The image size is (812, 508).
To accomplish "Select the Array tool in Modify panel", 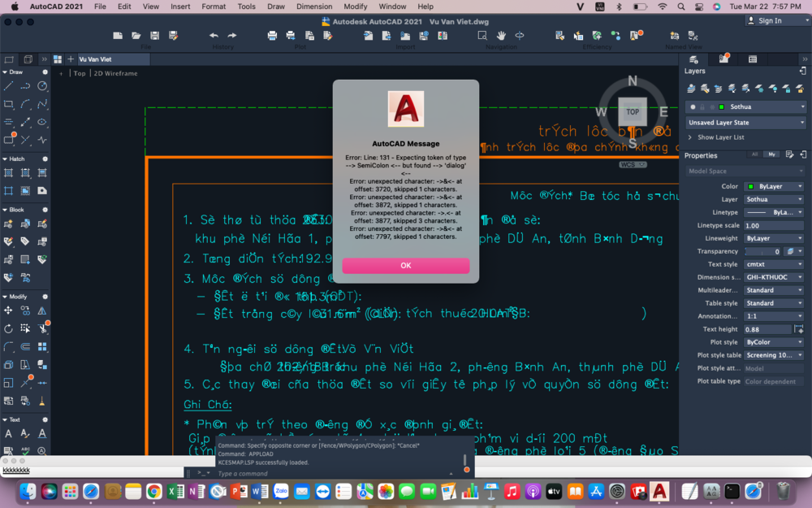I will 42,346.
